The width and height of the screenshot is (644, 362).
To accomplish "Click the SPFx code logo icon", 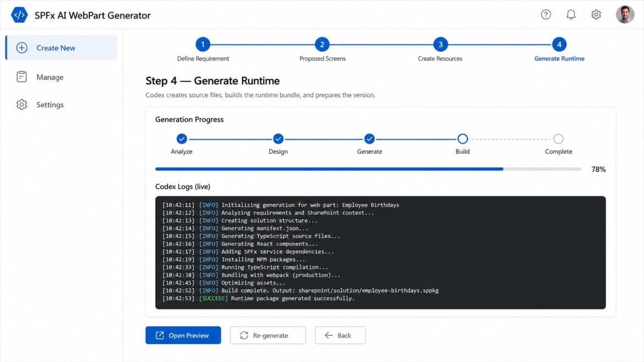I will coord(19,15).
